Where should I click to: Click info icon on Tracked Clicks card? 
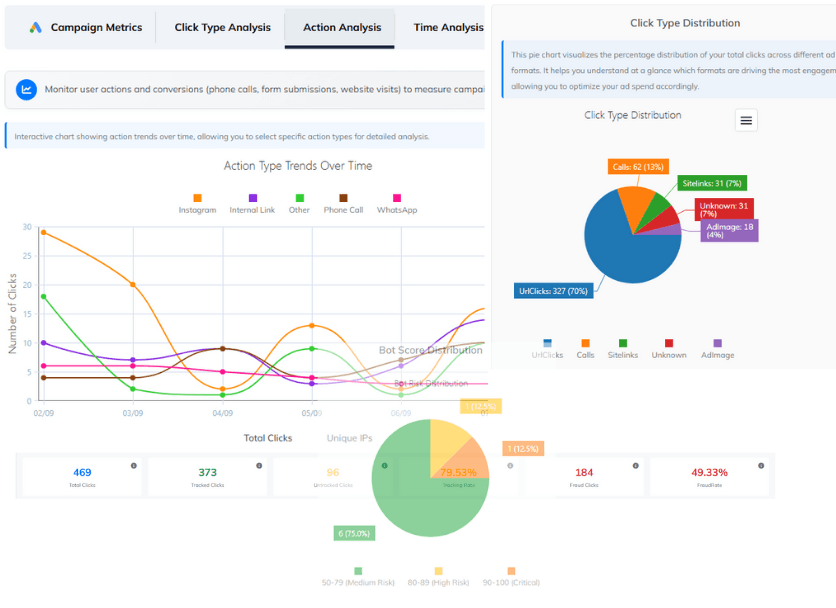point(259,465)
